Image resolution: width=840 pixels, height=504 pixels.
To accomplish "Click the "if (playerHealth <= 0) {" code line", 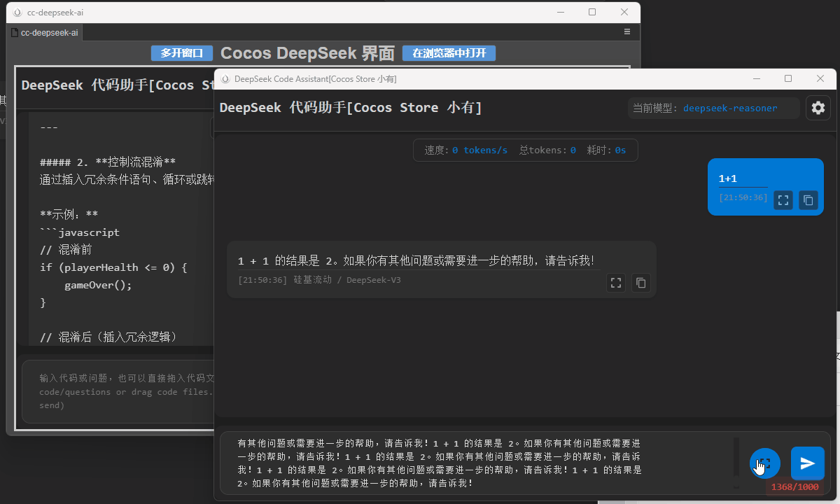I will pos(113,267).
